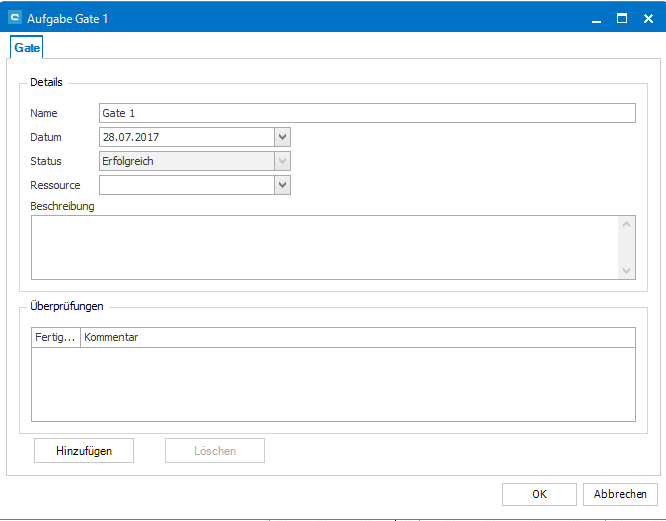
Task: Open the Datum date picker arrow
Action: pyautogui.click(x=283, y=137)
